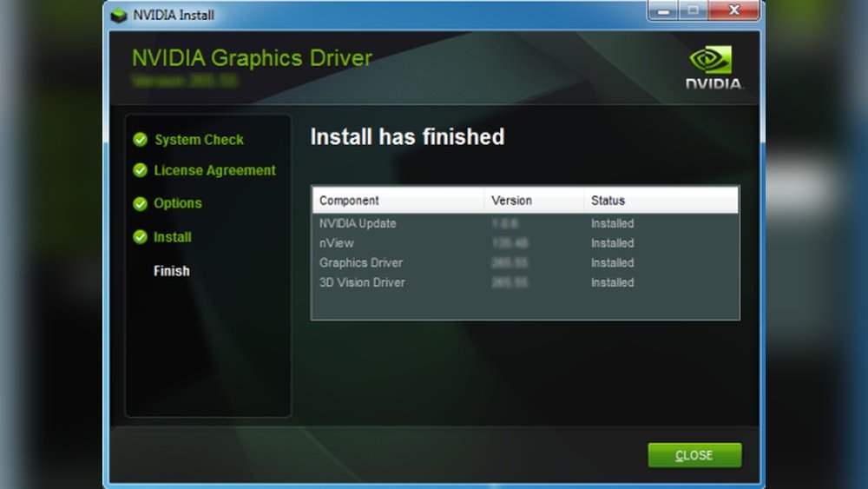The height and width of the screenshot is (489, 868).
Task: Click the Version column header
Action: [x=534, y=201]
